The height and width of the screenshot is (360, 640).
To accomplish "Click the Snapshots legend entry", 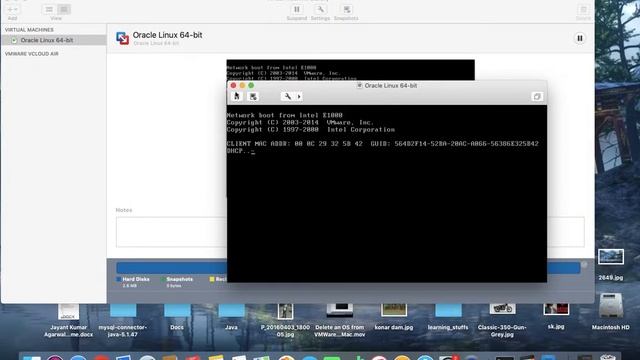I will 177,282.
